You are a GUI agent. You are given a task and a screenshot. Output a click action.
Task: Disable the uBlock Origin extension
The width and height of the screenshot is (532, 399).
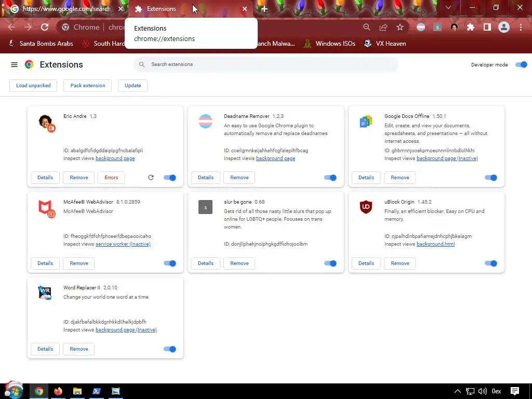click(x=491, y=263)
